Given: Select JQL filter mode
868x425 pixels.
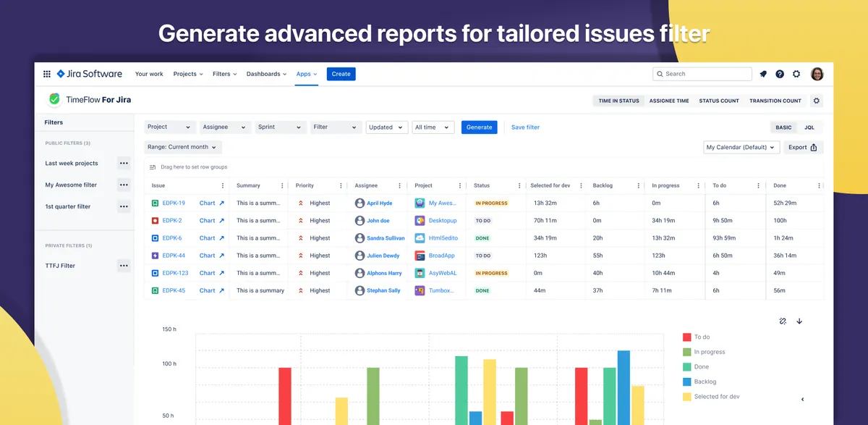Looking at the screenshot, I should [809, 127].
